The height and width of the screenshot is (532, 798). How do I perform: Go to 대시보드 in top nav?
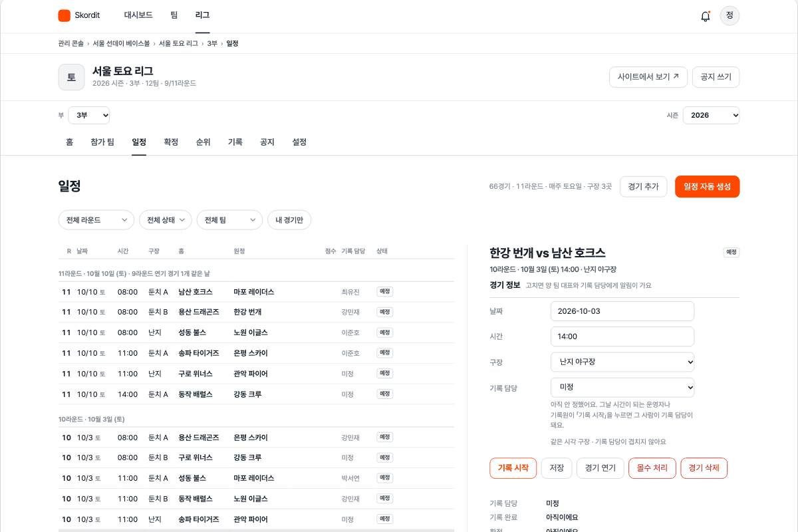pyautogui.click(x=138, y=15)
